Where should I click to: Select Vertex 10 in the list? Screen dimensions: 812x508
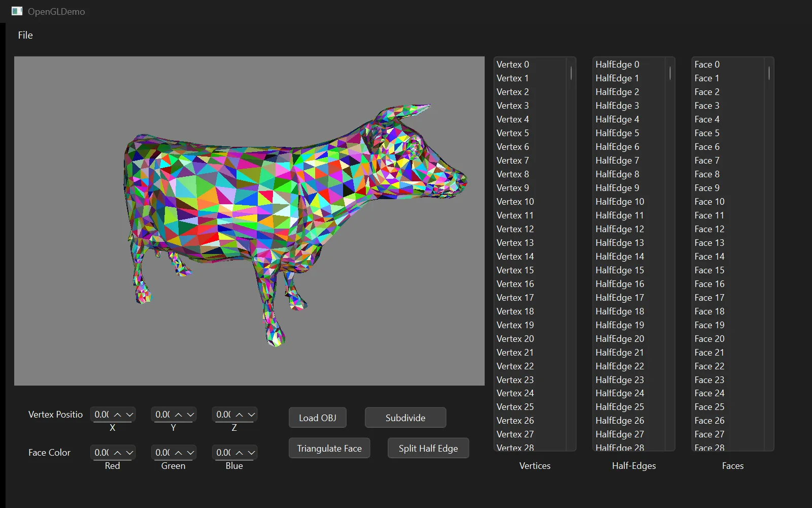coord(530,202)
